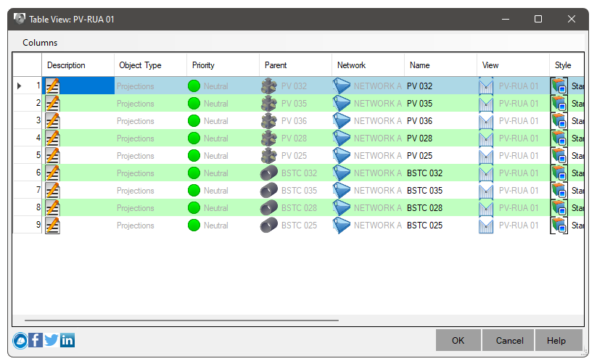Click the Network A icon in row 4
The image size is (597, 364).
[342, 138]
